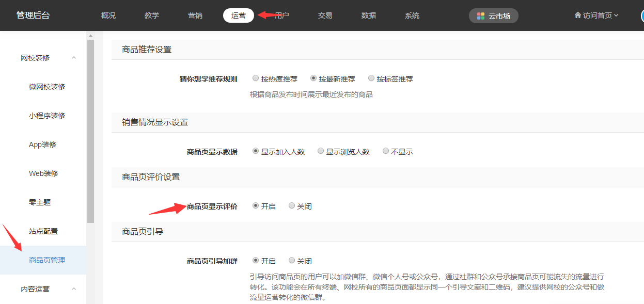The image size is (644, 304).
Task: Select 按标签推荐 radio option
Action: [x=371, y=78]
